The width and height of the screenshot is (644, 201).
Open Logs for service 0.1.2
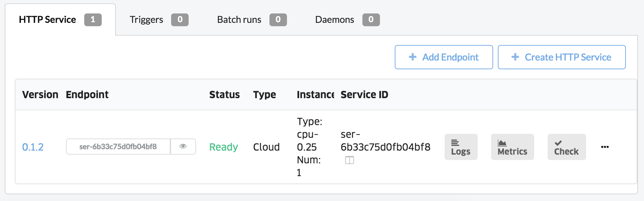tap(461, 147)
